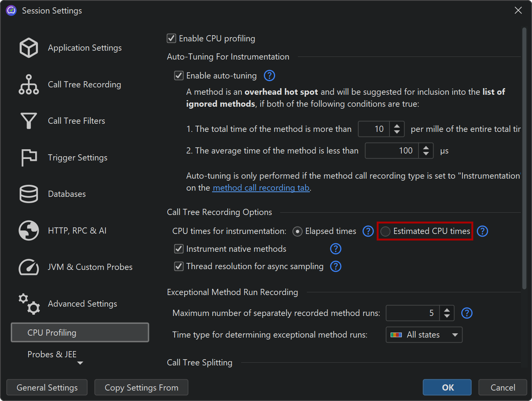Switch to the Probes & JEE section
Image resolution: width=532 pixels, height=401 pixels.
[x=52, y=354]
